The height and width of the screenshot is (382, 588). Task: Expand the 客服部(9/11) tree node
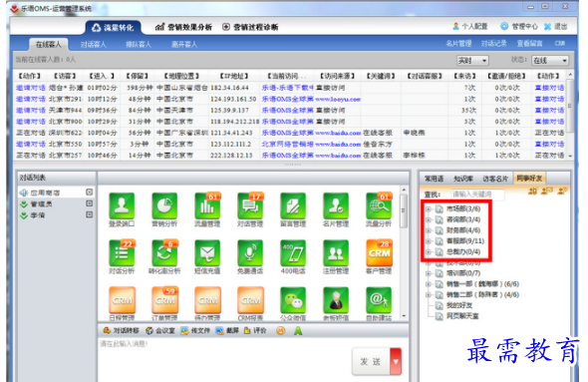(x=428, y=241)
